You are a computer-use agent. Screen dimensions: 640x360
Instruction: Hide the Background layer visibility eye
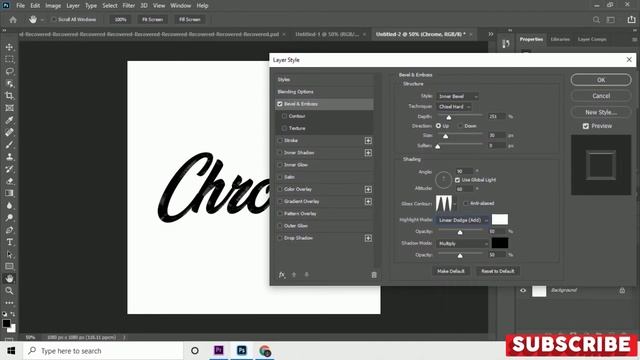[x=523, y=291]
